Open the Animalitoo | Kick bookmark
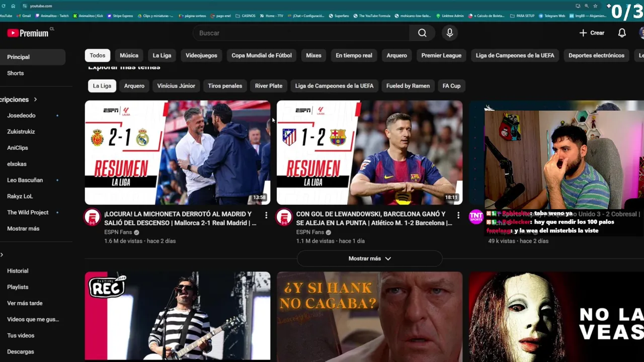The image size is (644, 362). point(88,16)
